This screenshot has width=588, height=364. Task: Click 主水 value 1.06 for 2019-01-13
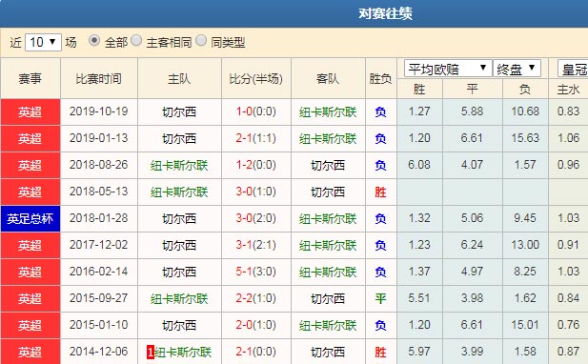tap(569, 138)
